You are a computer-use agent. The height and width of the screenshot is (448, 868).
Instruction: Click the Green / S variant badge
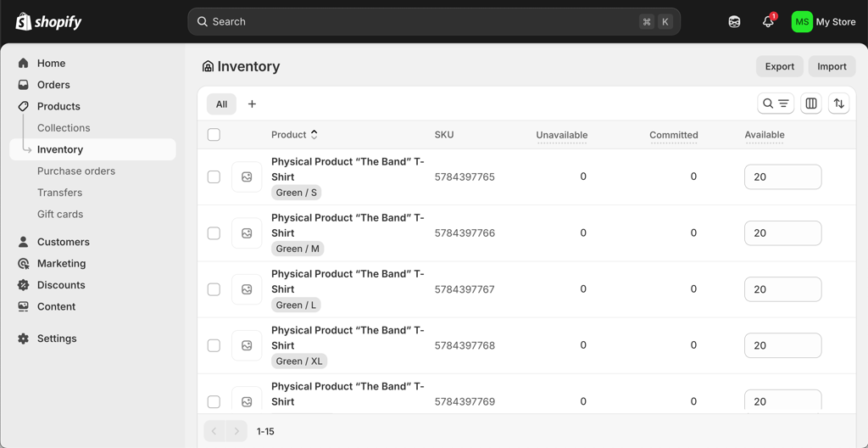297,193
